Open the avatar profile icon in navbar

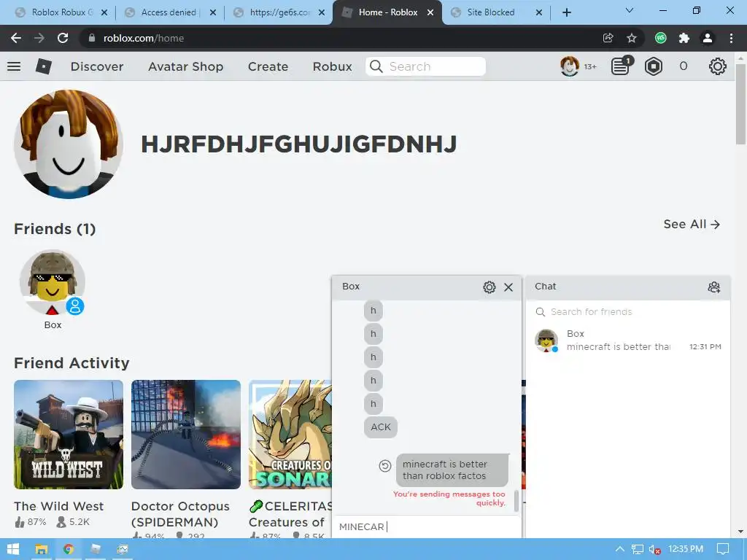click(x=569, y=66)
